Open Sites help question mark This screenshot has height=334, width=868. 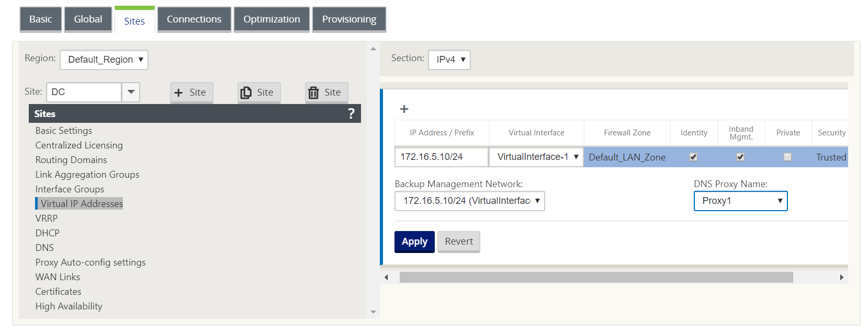coord(351,113)
